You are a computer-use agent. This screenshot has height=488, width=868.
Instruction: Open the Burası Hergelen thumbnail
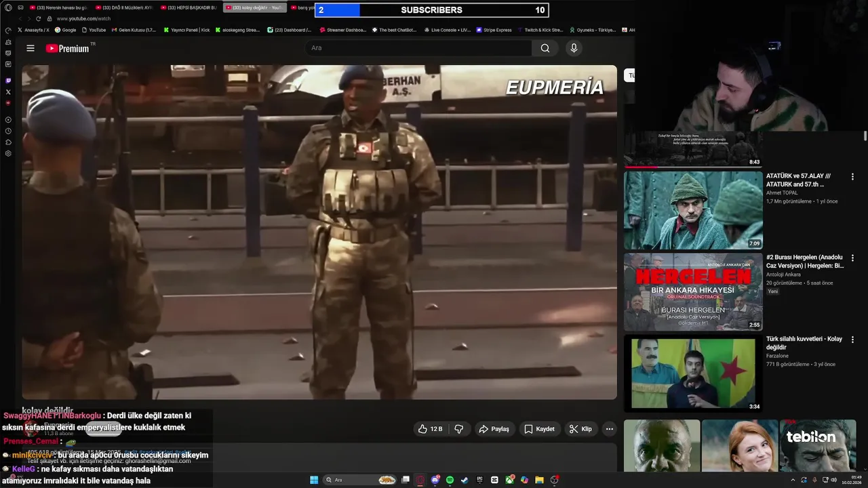693,291
